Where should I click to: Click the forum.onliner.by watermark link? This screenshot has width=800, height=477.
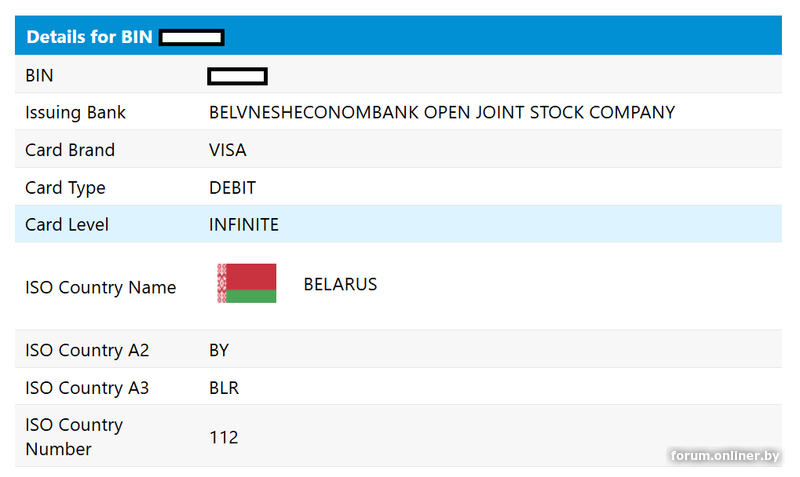coord(725,456)
